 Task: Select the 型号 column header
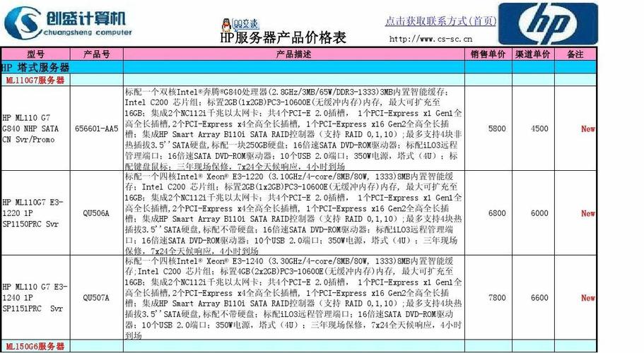click(x=36, y=54)
